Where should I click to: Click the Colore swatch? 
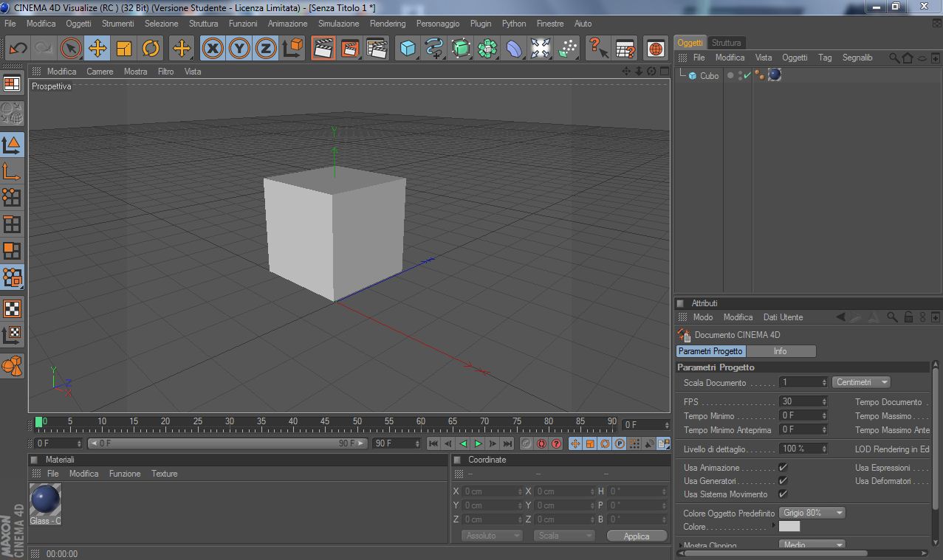click(x=789, y=527)
